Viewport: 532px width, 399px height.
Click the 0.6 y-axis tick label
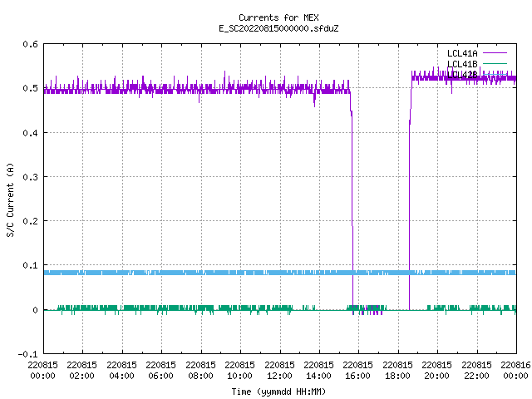[30, 44]
